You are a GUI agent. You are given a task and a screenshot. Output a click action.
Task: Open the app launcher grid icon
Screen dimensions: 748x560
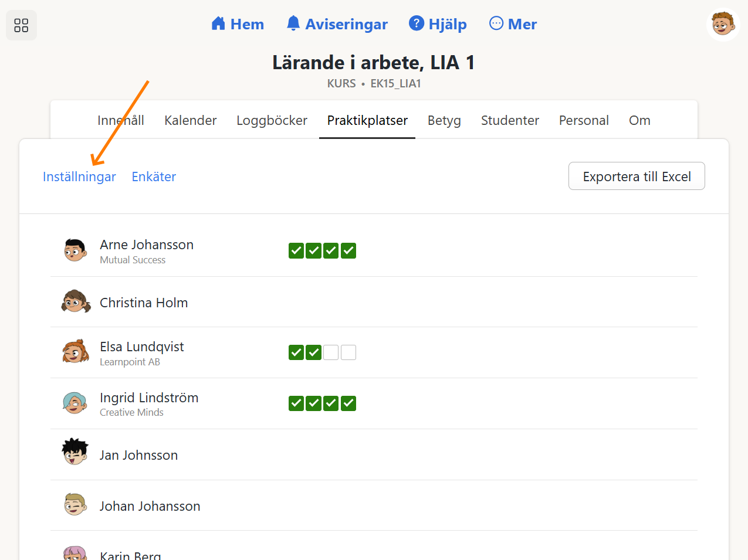click(21, 25)
